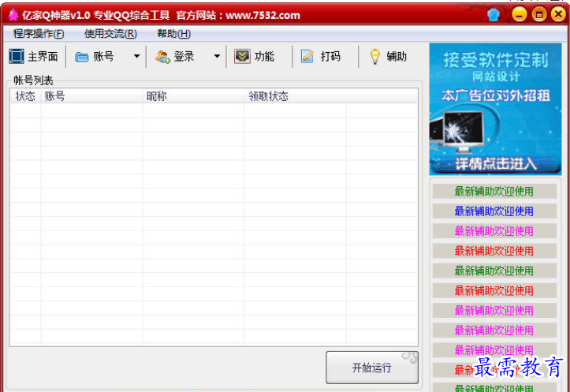Sort by the 昵称 column header

(194, 96)
